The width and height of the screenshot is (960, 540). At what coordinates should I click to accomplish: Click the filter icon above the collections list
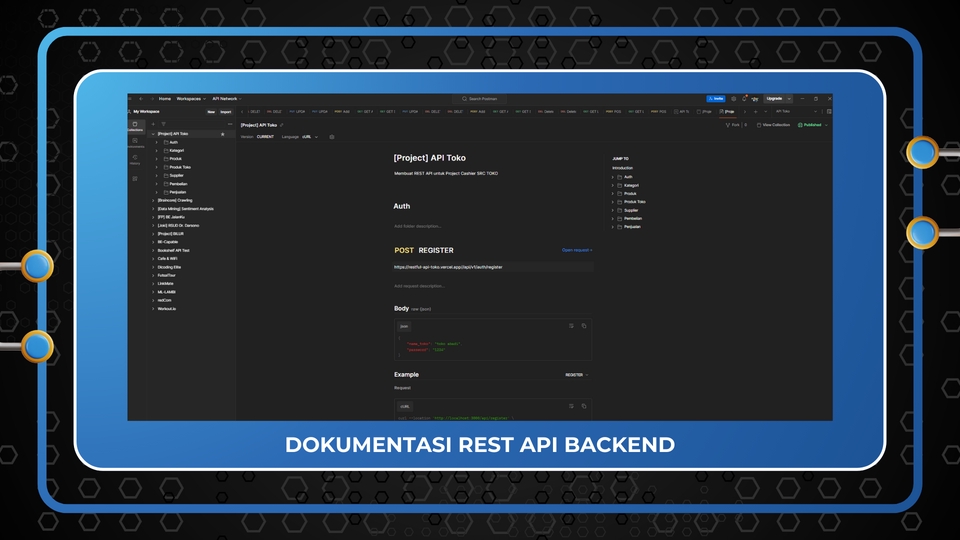[163, 124]
